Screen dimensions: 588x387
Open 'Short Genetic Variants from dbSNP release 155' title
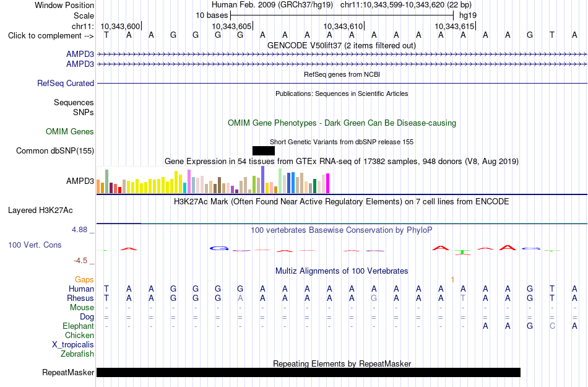pyautogui.click(x=342, y=142)
